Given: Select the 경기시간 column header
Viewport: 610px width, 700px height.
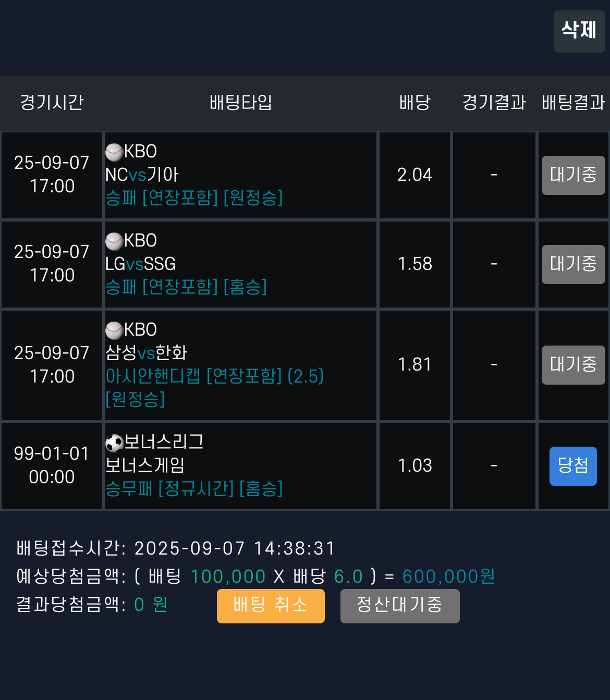Looking at the screenshot, I should [x=51, y=103].
